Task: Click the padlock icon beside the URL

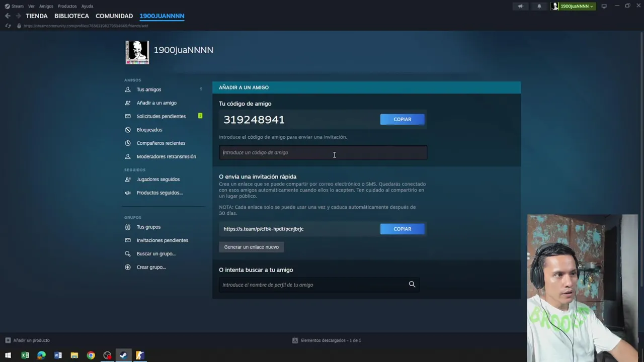Action: (x=19, y=26)
